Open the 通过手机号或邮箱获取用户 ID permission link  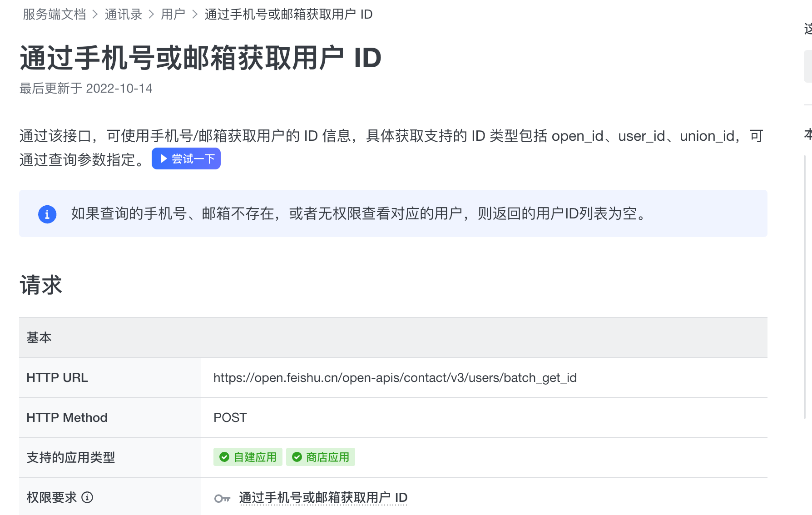(323, 498)
